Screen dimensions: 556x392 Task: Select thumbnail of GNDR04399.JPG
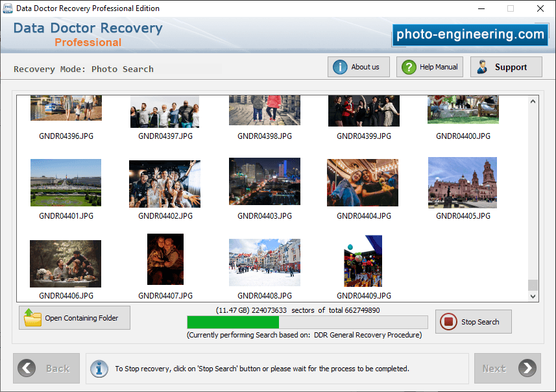click(x=364, y=111)
